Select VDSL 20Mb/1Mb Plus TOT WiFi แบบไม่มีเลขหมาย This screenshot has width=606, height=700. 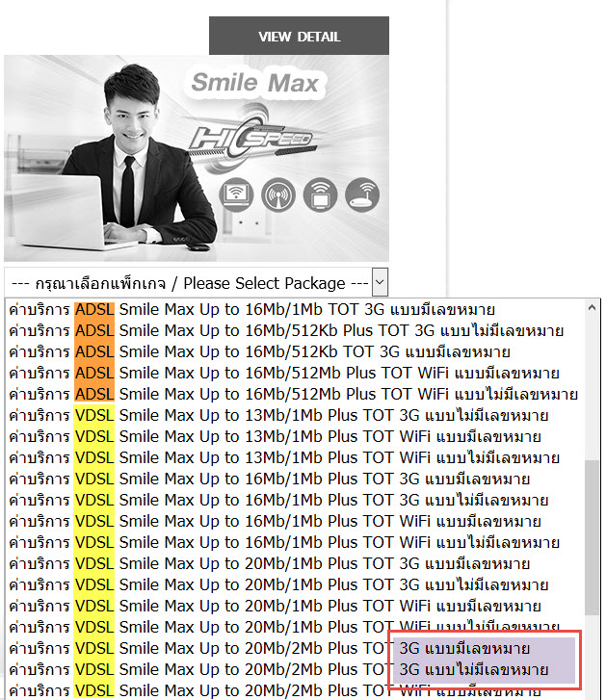(295, 628)
